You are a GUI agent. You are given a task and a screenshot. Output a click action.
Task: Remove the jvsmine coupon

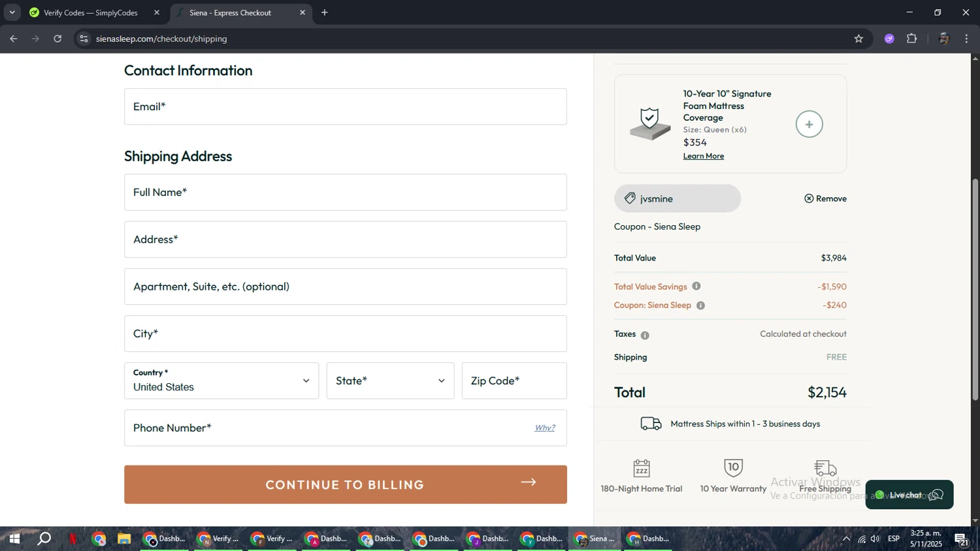coord(825,198)
